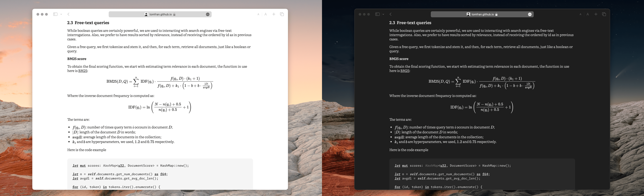The image size is (644, 196).
Task: Click the dark window address bar
Action: (x=482, y=14)
